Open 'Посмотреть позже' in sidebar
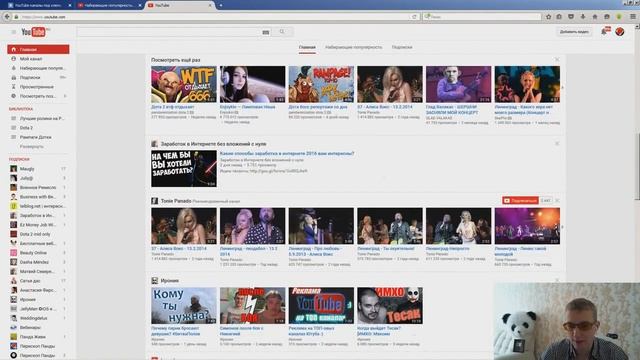 (38, 96)
